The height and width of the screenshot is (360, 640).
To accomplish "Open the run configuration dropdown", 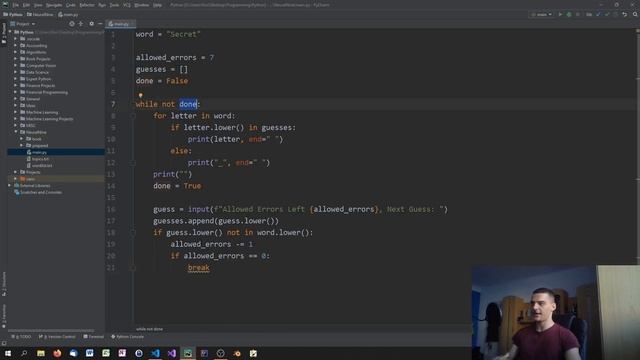I will [541, 14].
